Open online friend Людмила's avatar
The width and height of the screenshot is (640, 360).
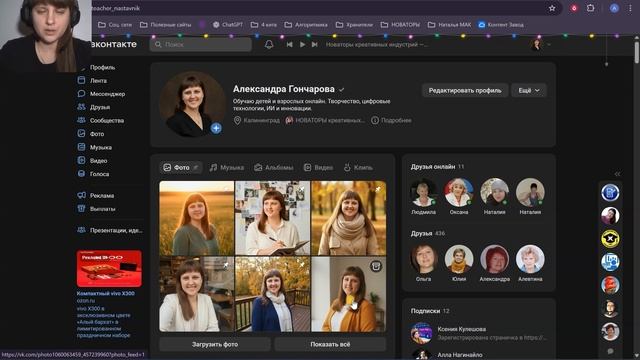tap(423, 193)
